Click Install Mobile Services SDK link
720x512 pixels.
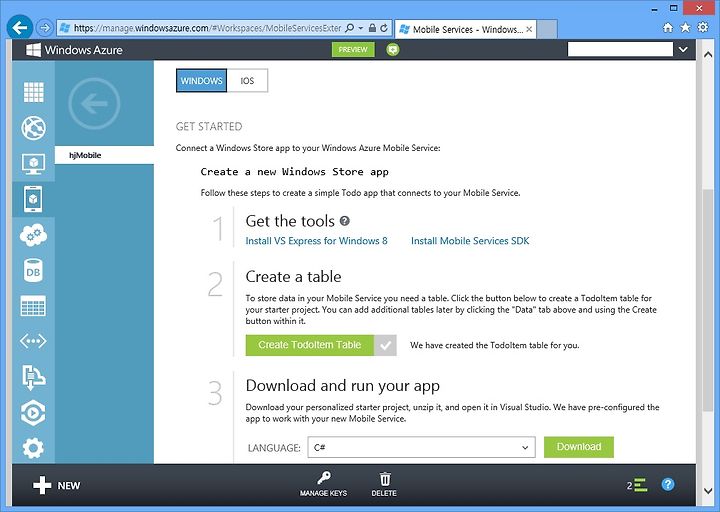pyautogui.click(x=470, y=241)
